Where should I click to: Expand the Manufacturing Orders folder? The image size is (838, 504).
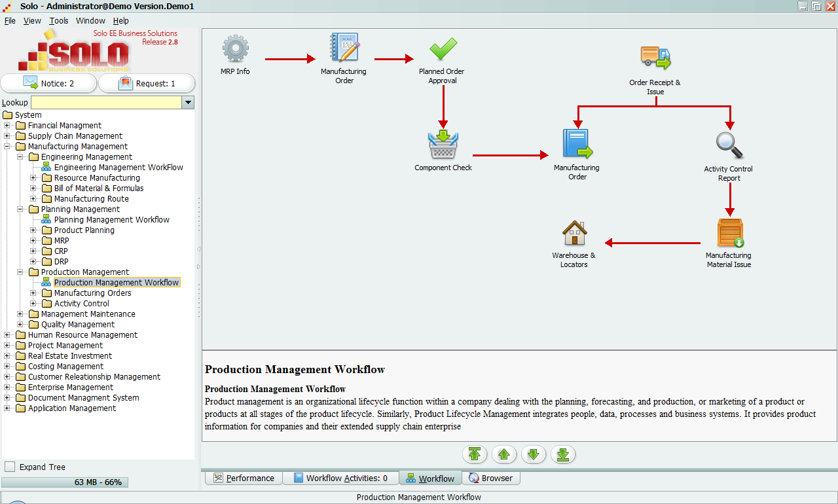[33, 293]
